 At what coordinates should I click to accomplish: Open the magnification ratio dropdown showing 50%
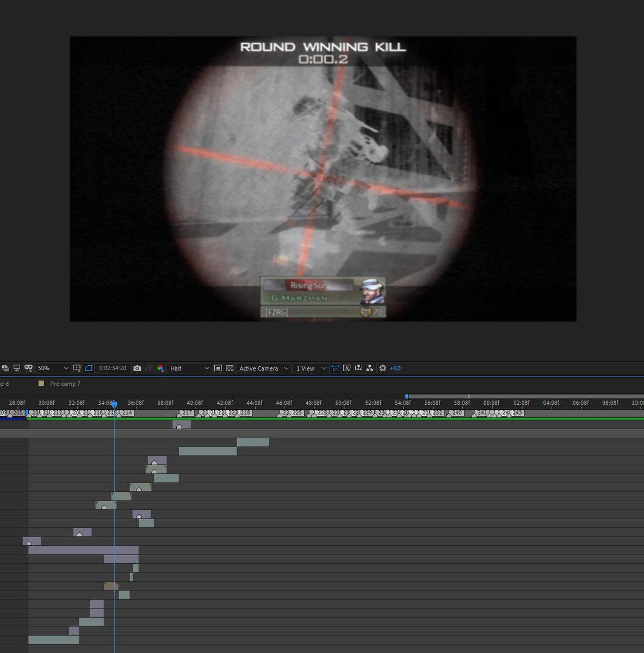(x=53, y=368)
